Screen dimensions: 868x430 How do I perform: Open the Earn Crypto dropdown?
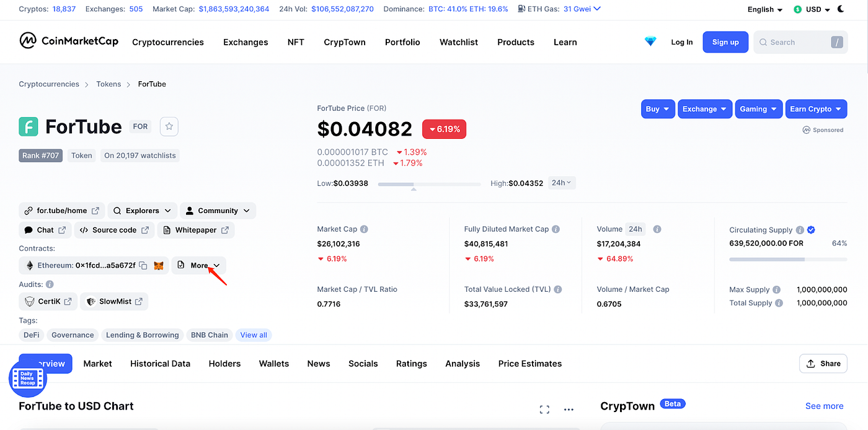[816, 109]
